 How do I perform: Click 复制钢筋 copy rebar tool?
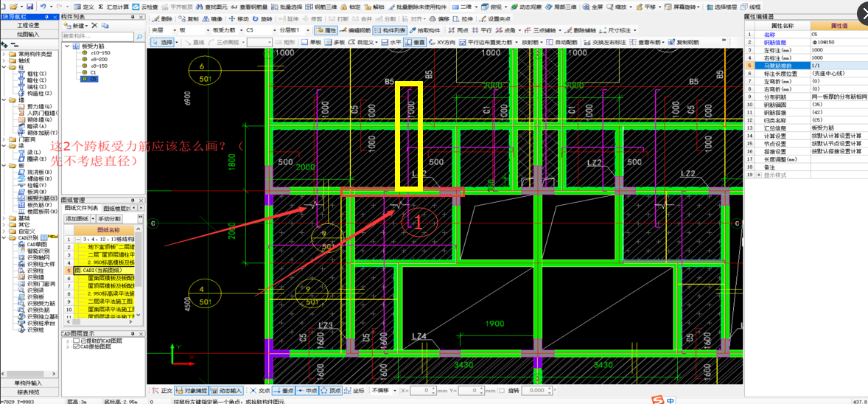[683, 41]
